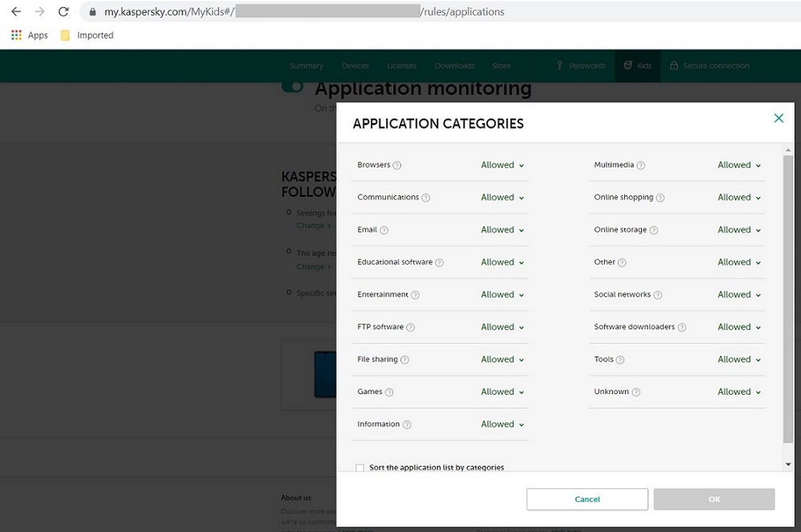Image resolution: width=801 pixels, height=532 pixels.
Task: Click the device thumbnail image behind dialog
Action: pos(325,375)
